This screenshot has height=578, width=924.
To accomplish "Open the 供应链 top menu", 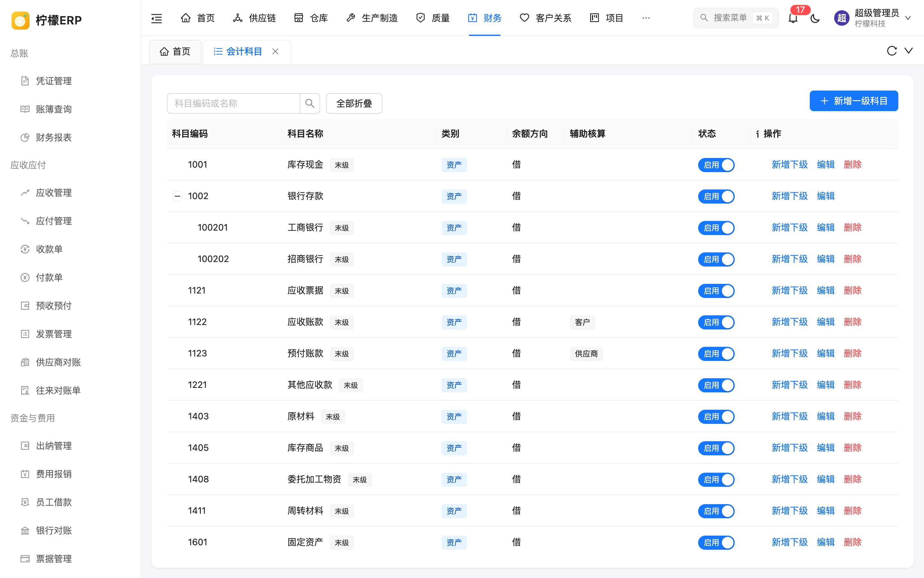I will [254, 18].
